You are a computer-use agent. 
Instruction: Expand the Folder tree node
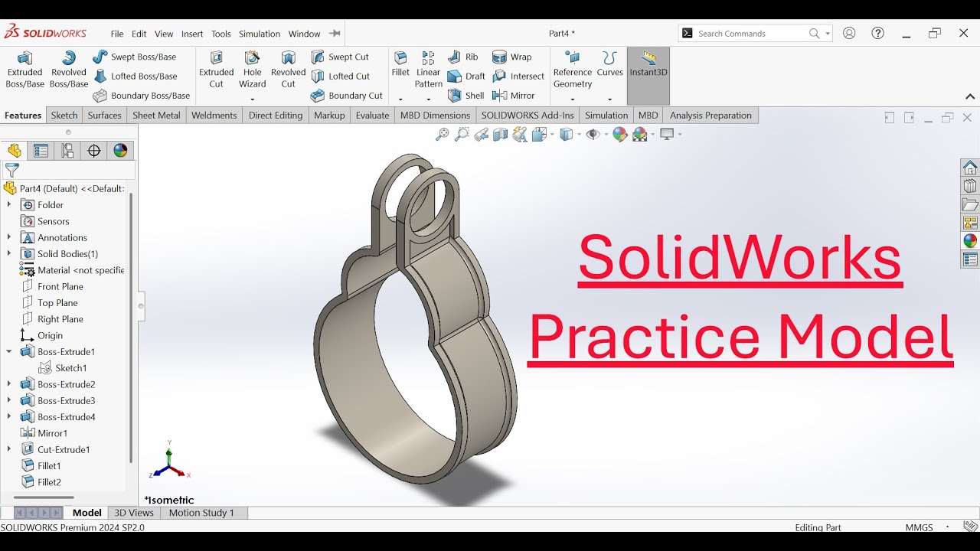click(9, 204)
